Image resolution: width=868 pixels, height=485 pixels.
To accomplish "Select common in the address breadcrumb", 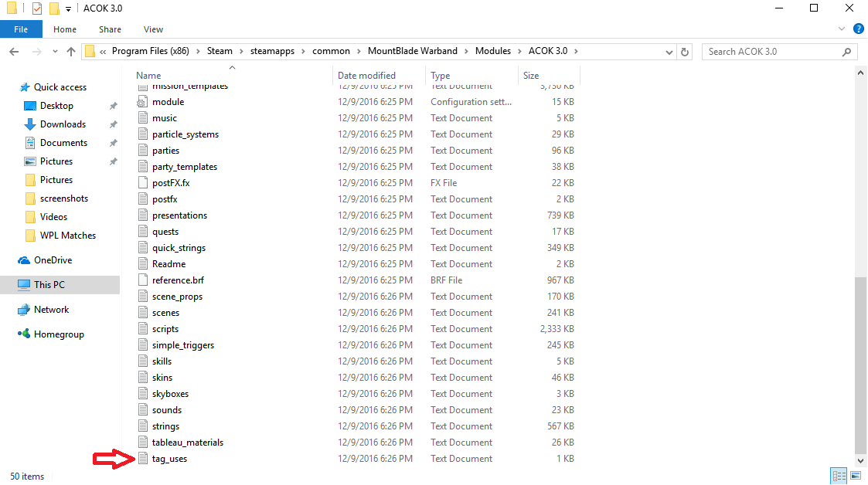I will 331,51.
